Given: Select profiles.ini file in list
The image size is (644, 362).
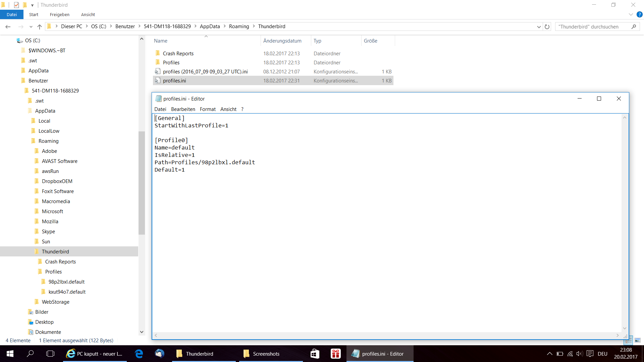Looking at the screenshot, I should pos(273,80).
